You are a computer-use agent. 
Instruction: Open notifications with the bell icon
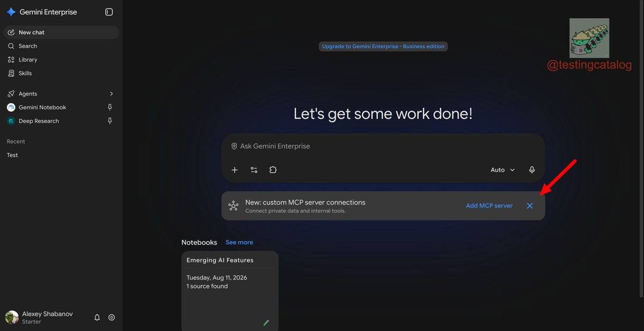tap(97, 318)
